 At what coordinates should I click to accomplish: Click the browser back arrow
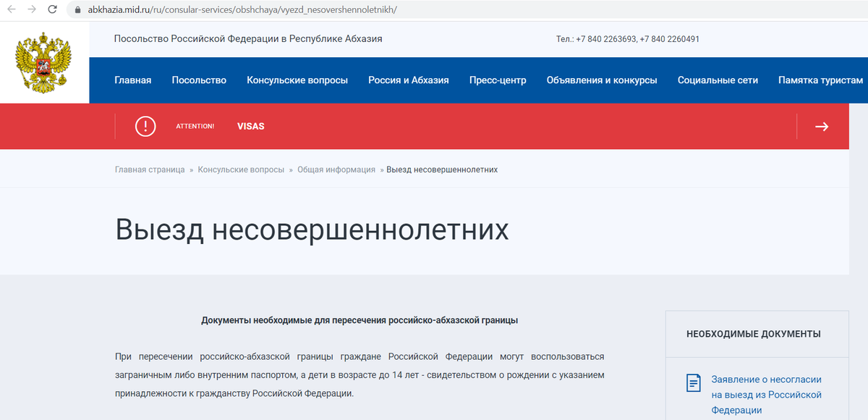[11, 9]
